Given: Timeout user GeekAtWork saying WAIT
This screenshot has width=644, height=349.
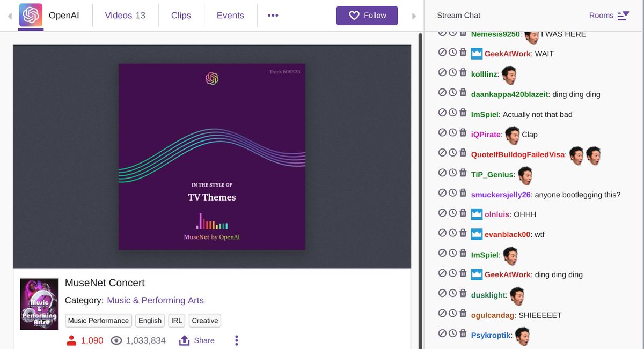Looking at the screenshot, I should (452, 53).
